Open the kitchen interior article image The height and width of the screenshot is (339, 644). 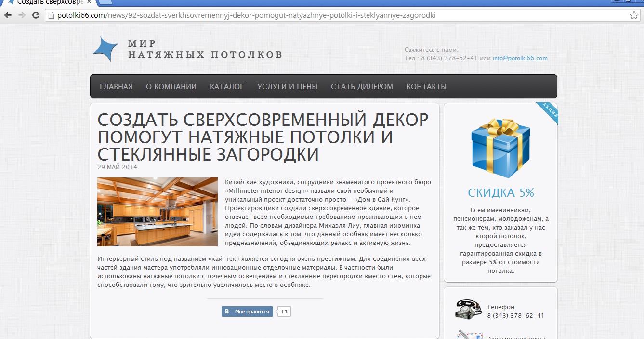click(x=158, y=212)
